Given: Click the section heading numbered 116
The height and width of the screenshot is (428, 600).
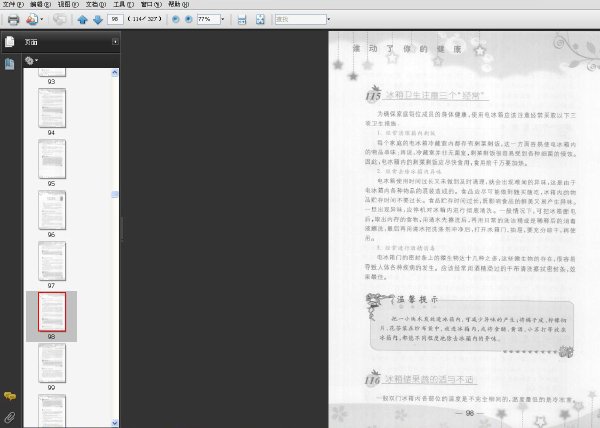Looking at the screenshot, I should 421,379.
